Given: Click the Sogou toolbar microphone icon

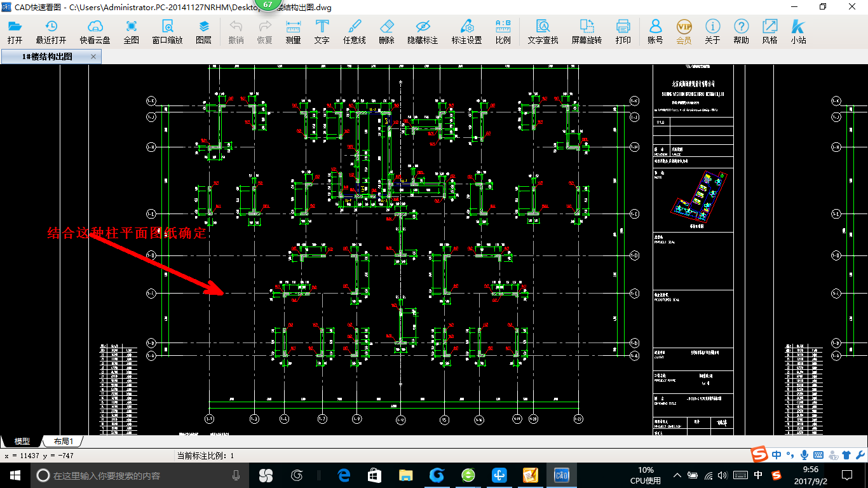Looking at the screenshot, I should 804,455.
